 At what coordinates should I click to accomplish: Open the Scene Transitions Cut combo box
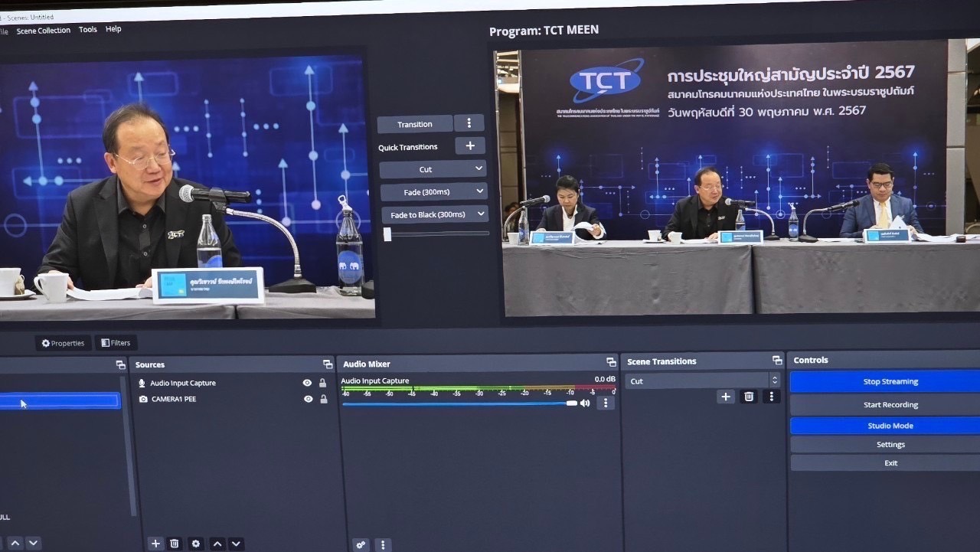point(702,381)
